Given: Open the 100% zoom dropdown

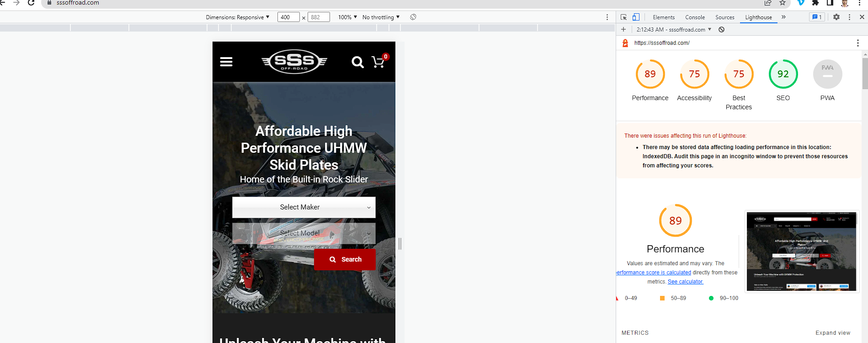Looking at the screenshot, I should (347, 17).
